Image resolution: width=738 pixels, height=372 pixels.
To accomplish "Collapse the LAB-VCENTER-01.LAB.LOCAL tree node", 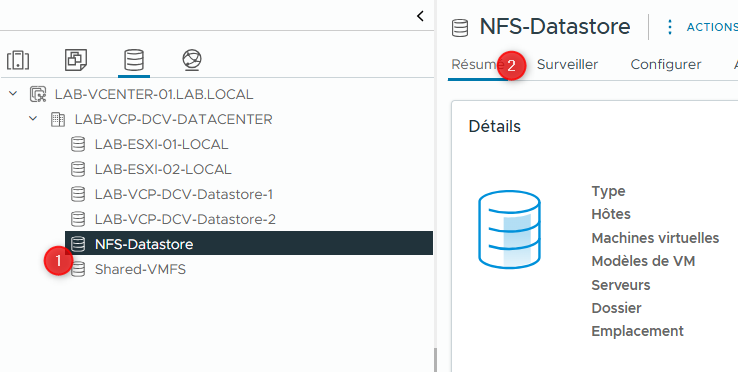I will pos(13,94).
